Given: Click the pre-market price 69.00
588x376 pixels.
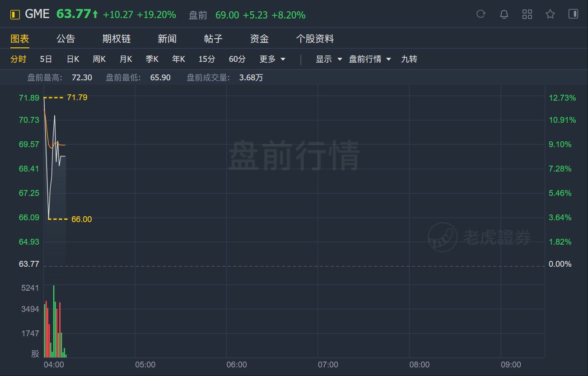Looking at the screenshot, I should [227, 15].
